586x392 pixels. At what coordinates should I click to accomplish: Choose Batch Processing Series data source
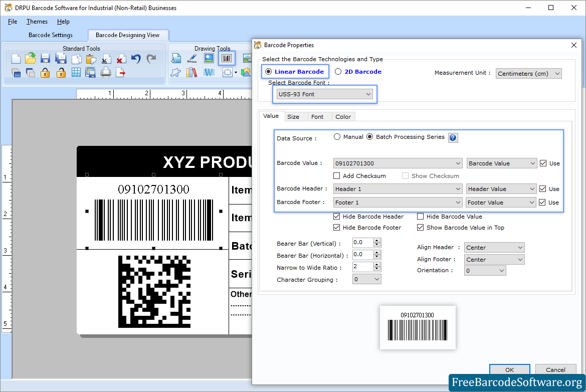point(406,137)
